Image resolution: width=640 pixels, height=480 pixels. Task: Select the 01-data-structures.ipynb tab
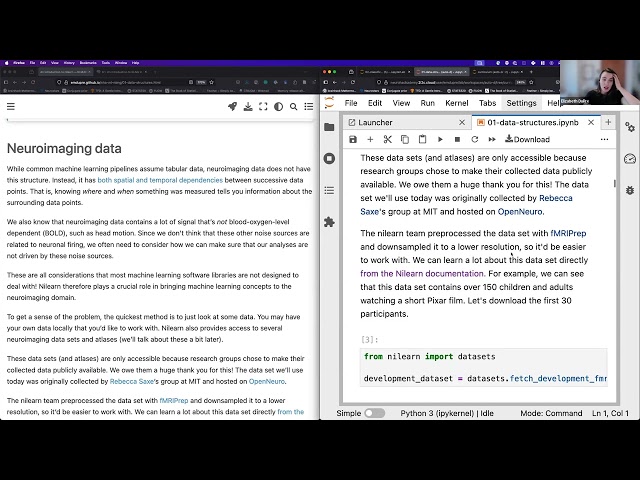(536, 122)
